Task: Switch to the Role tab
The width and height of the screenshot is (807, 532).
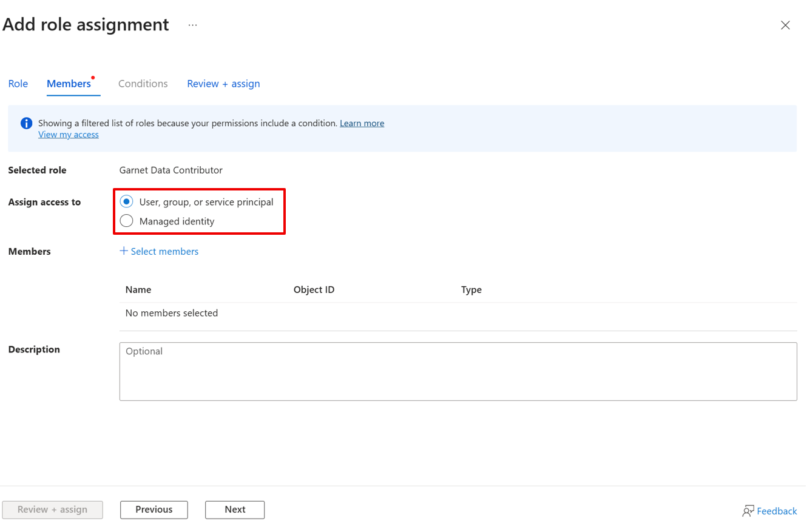Action: pos(18,83)
